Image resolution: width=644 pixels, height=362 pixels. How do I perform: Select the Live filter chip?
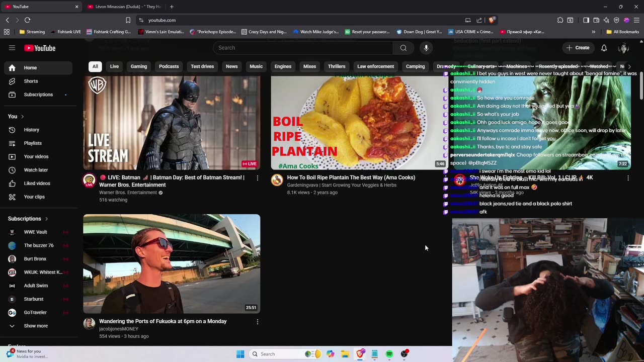pos(114,66)
